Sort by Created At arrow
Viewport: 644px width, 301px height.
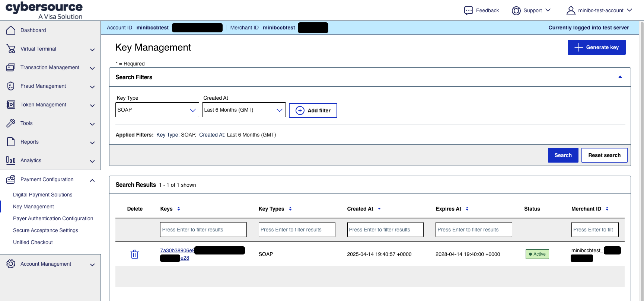tap(379, 209)
